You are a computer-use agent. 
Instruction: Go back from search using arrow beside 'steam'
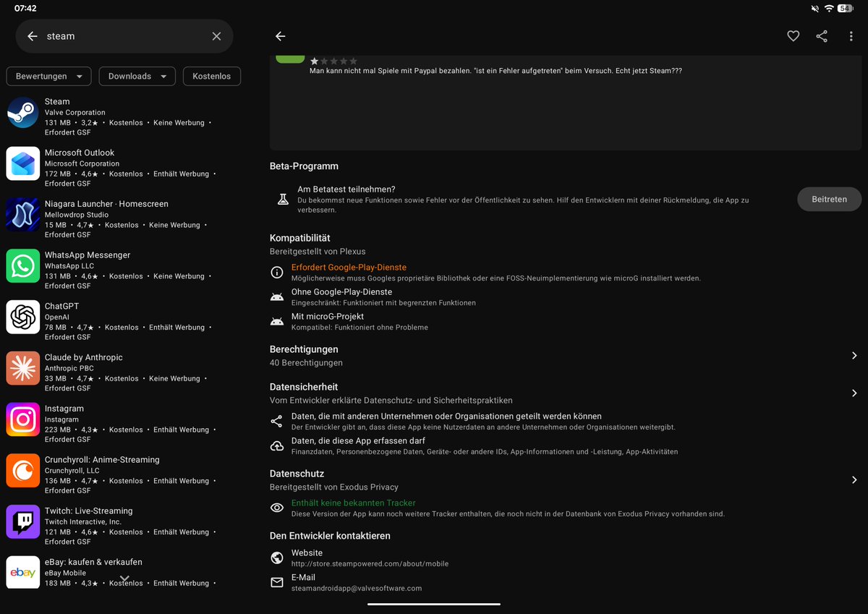[32, 36]
